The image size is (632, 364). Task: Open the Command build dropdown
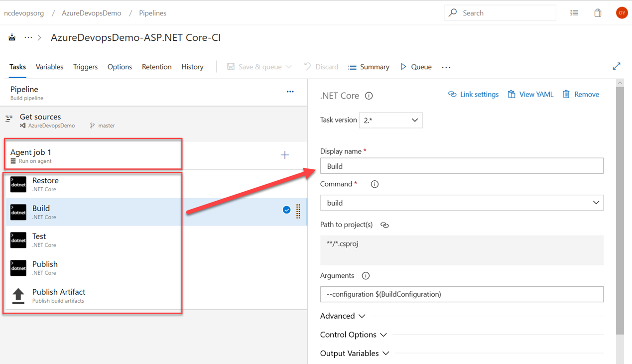pos(462,203)
